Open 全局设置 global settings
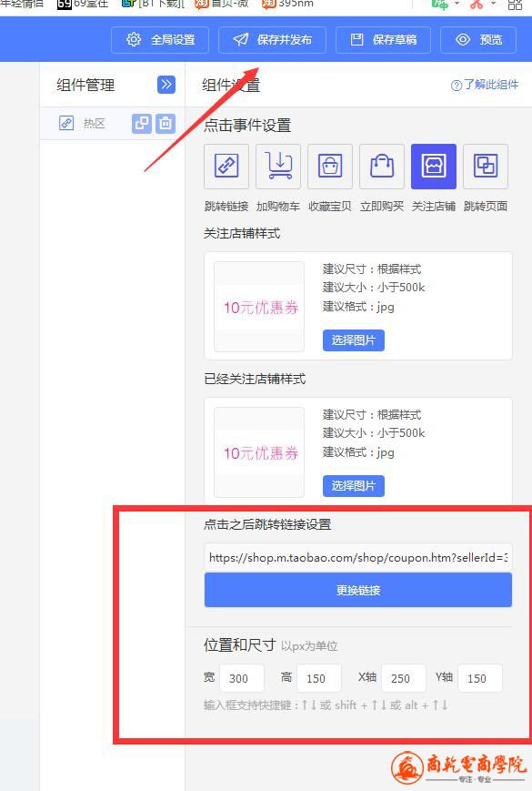 [x=160, y=40]
